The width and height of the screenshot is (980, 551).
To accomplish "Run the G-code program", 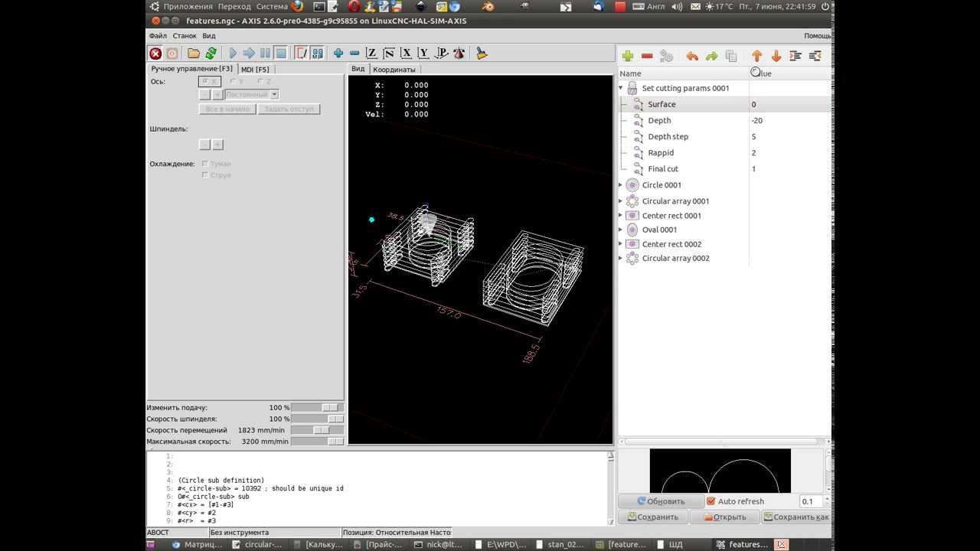I will [x=233, y=54].
